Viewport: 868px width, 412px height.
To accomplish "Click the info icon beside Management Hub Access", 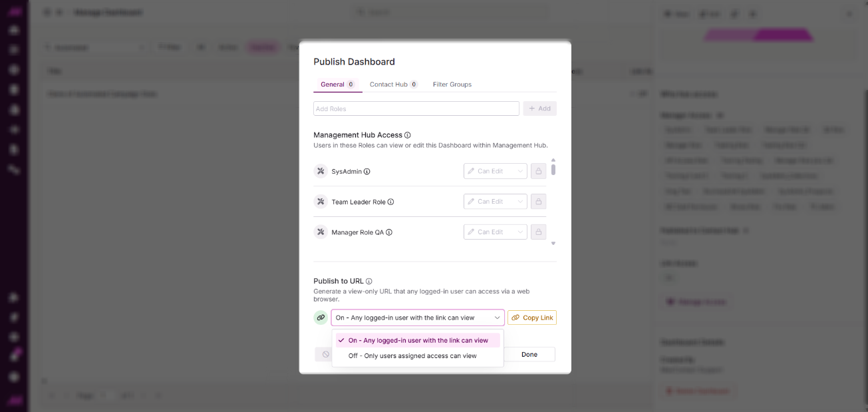I will 408,135.
